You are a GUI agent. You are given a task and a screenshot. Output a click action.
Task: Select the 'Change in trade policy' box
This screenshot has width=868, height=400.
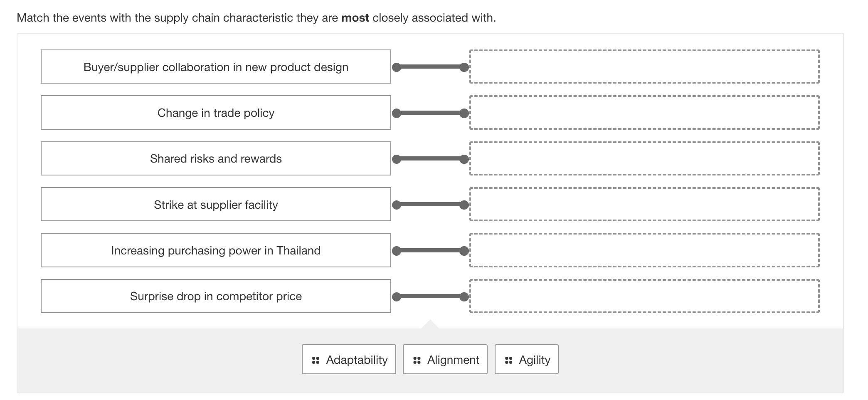216,112
